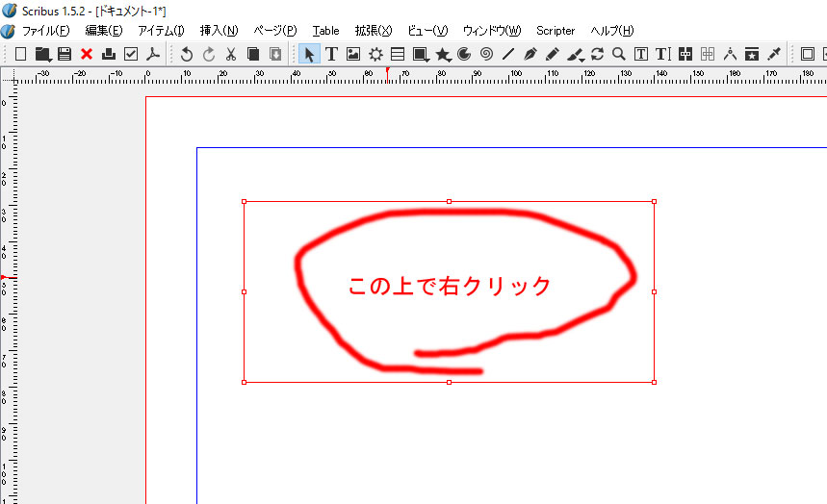This screenshot has height=504, width=827.
Task: Activate the Rotate Item tool
Action: tap(597, 54)
